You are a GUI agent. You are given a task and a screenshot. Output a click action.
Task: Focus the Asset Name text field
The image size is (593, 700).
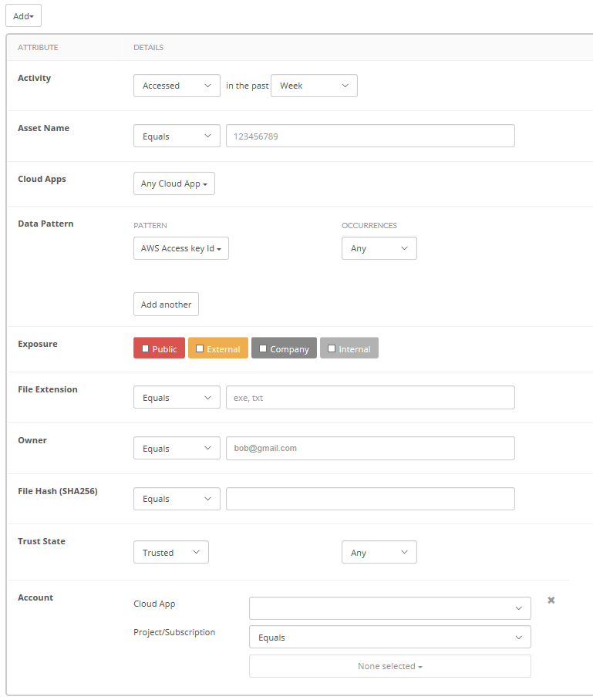click(x=370, y=136)
